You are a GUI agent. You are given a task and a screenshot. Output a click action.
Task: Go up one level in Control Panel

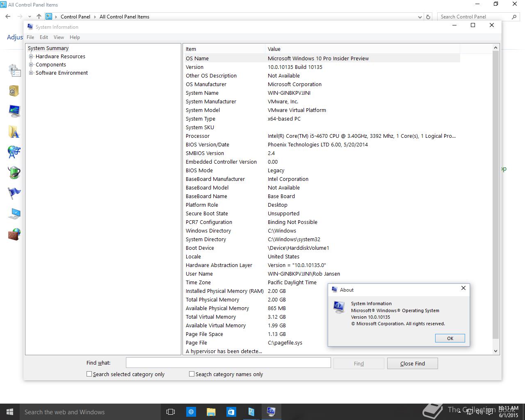tap(39, 17)
